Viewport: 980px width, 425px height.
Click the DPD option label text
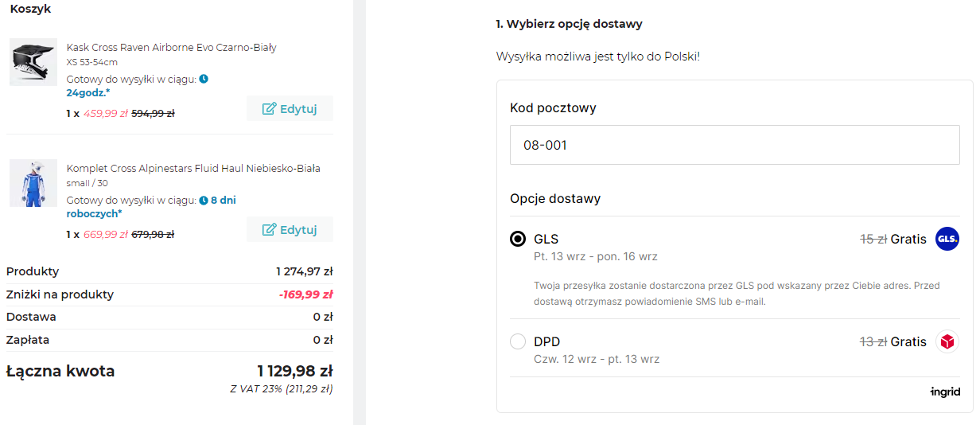[x=546, y=341]
